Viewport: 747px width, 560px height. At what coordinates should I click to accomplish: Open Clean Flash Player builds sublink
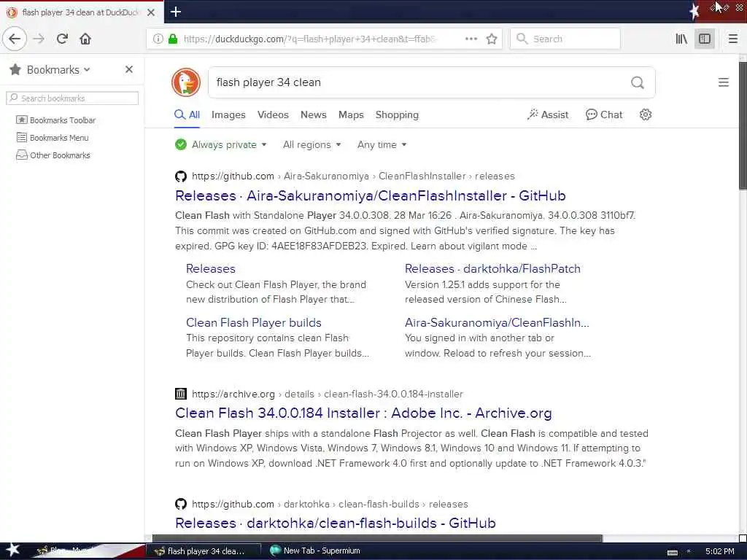pyautogui.click(x=253, y=322)
